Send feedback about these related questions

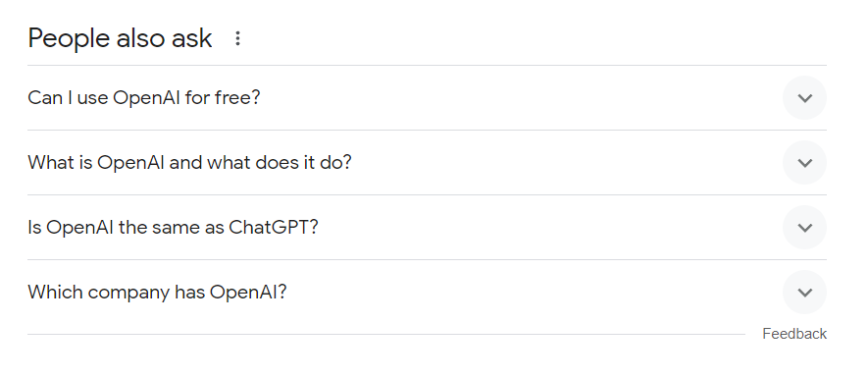(x=794, y=334)
